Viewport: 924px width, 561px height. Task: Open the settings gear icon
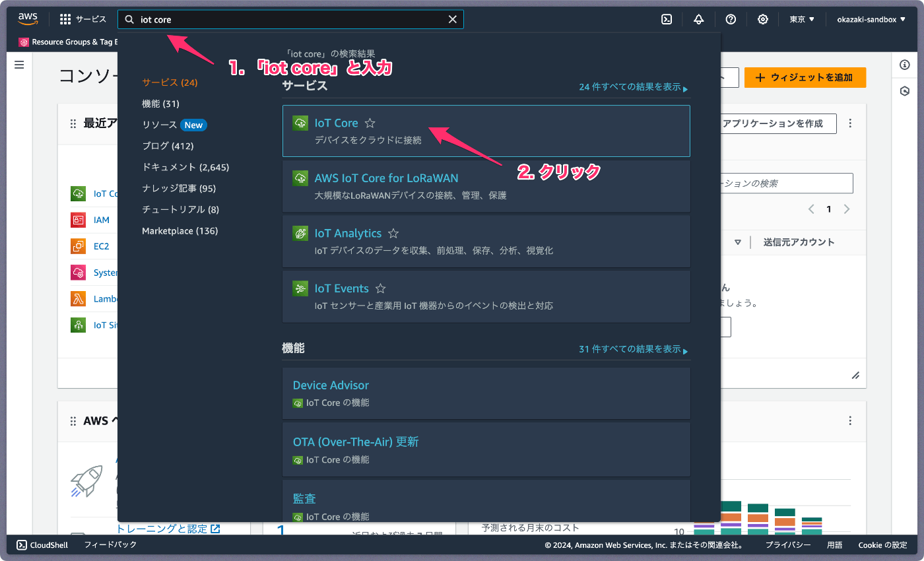(x=763, y=19)
